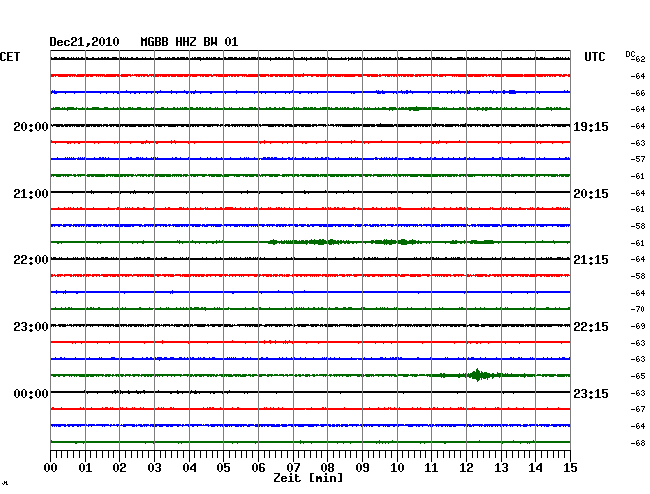Image resolution: width=650 pixels, height=494 pixels.
Task: Click the 19:15 UTC time label
Action: click(591, 126)
